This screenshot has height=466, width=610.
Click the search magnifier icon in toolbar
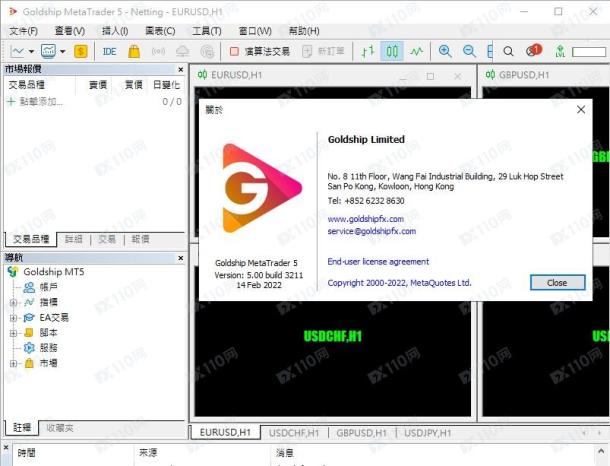(x=508, y=51)
